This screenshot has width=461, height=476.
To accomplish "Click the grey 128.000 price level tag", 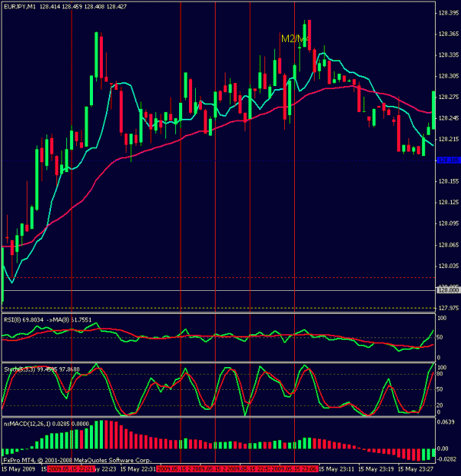I will point(449,290).
